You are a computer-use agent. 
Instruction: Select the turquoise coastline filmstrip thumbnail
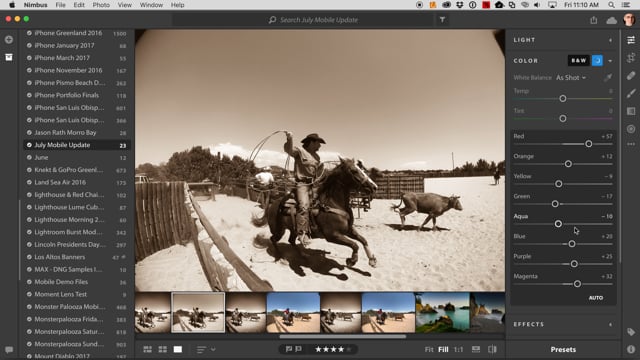pyautogui.click(x=442, y=313)
